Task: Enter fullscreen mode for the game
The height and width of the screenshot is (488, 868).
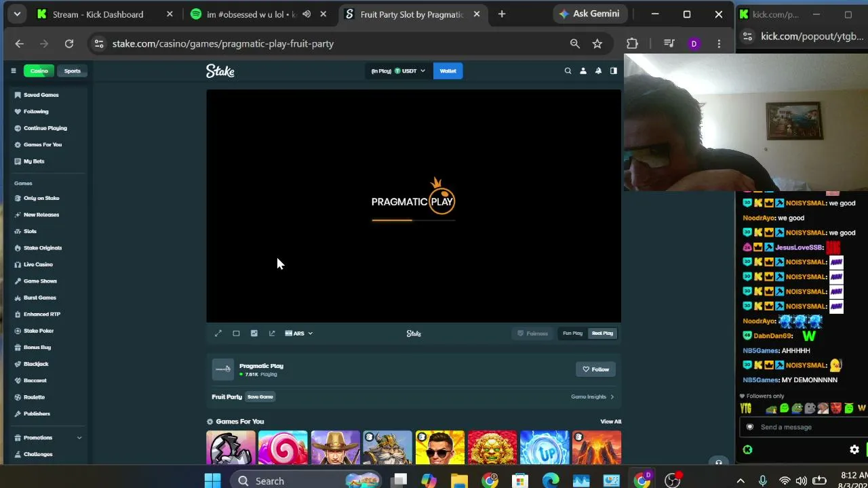Action: coord(218,333)
